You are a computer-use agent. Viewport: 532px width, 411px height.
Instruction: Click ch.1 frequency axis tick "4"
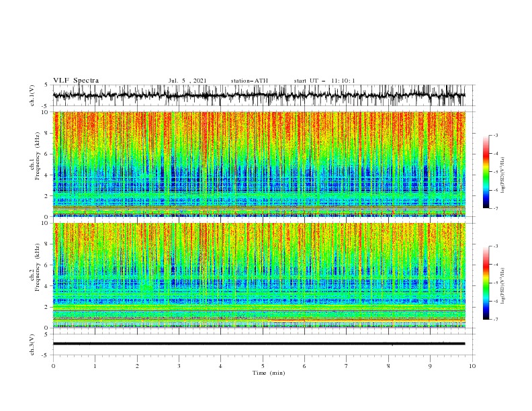46,175
